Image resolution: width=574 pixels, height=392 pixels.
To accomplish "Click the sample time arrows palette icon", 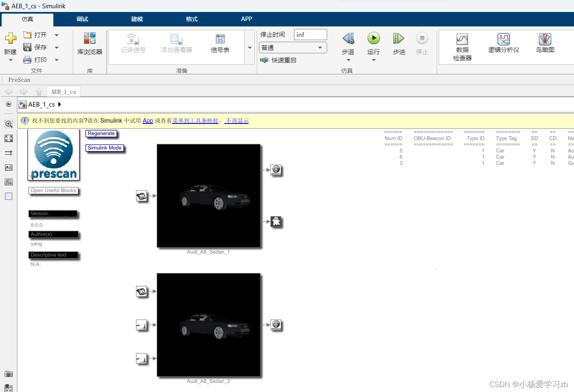I will (x=9, y=153).
